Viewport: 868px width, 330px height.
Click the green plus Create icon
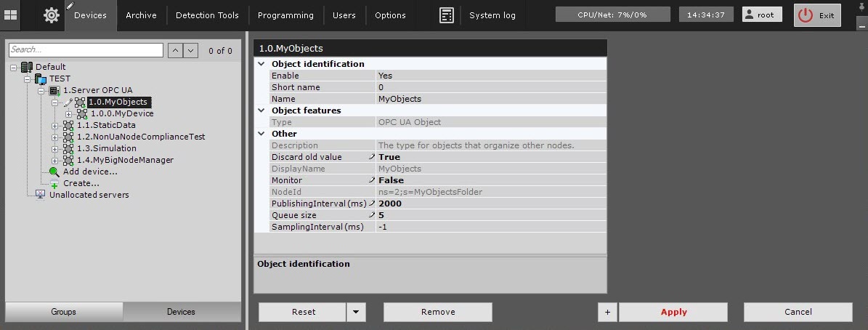point(54,185)
